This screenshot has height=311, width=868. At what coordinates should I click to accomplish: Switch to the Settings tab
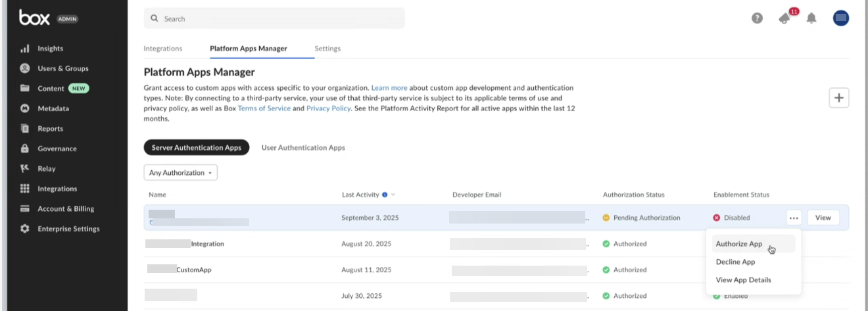tap(327, 49)
